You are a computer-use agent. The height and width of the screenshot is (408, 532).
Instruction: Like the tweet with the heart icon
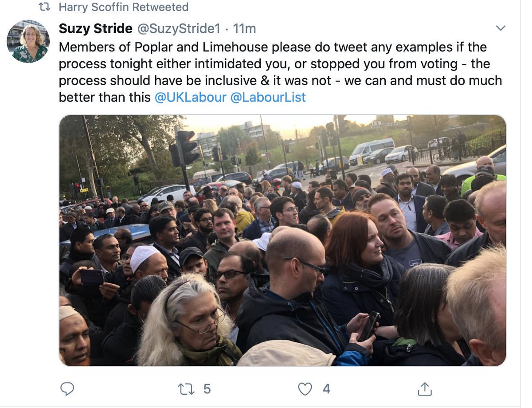pyautogui.click(x=305, y=389)
